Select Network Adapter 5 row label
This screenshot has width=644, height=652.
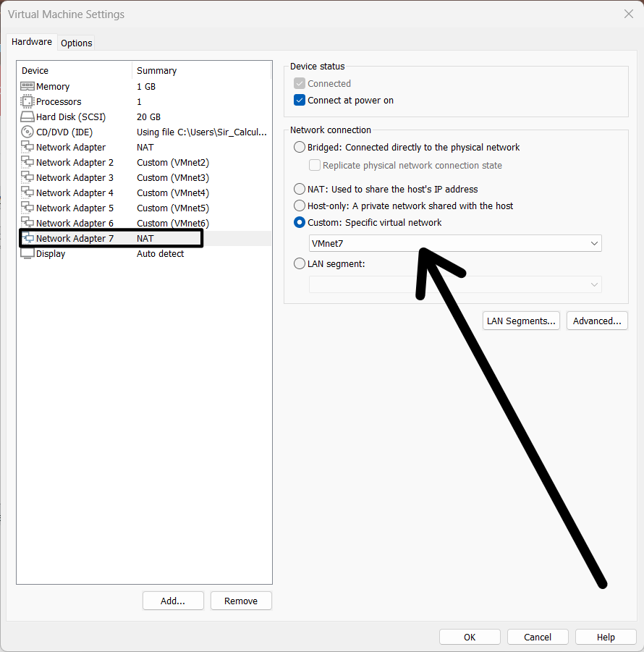tap(75, 208)
